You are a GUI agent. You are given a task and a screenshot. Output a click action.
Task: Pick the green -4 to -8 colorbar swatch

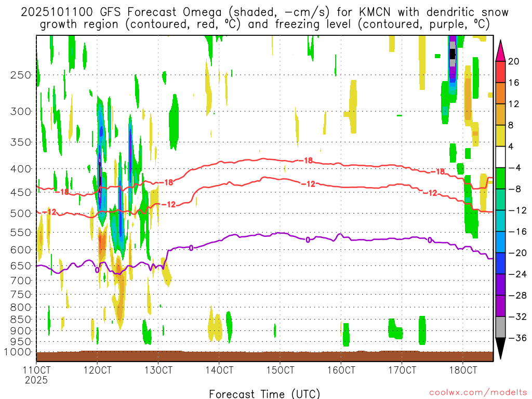pyautogui.click(x=500, y=179)
